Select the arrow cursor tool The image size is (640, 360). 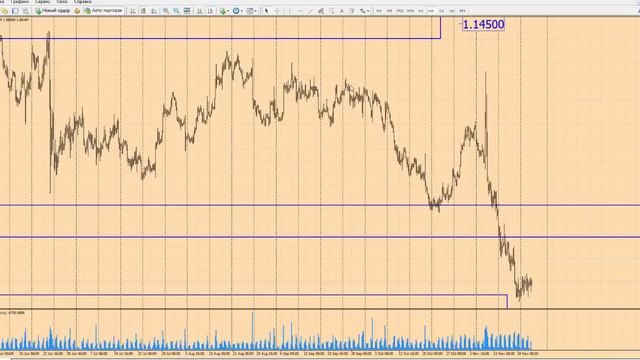click(x=267, y=11)
